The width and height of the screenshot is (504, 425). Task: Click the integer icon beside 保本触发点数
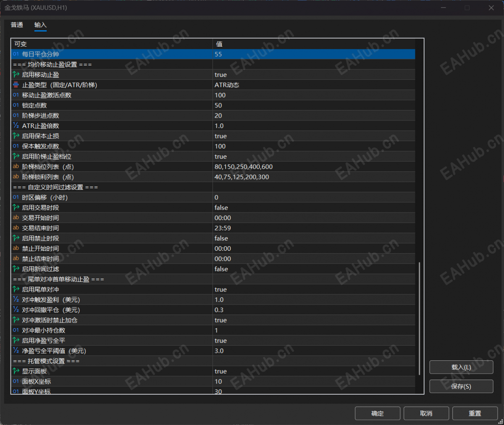click(x=16, y=146)
